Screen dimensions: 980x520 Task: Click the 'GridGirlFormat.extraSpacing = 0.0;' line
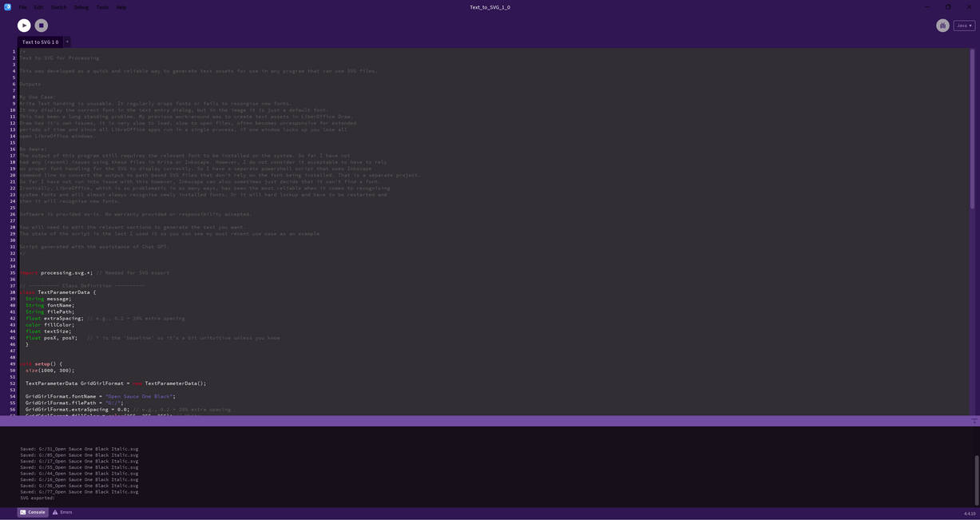77,409
